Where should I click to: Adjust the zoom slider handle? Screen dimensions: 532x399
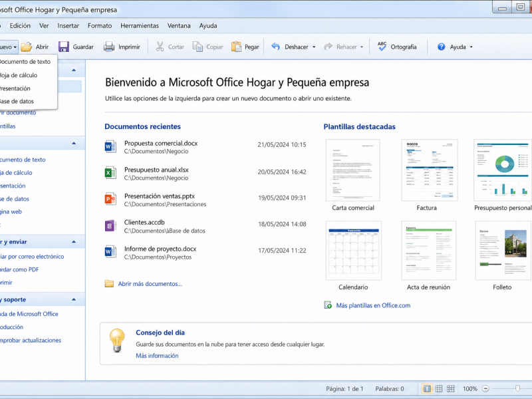(x=517, y=388)
